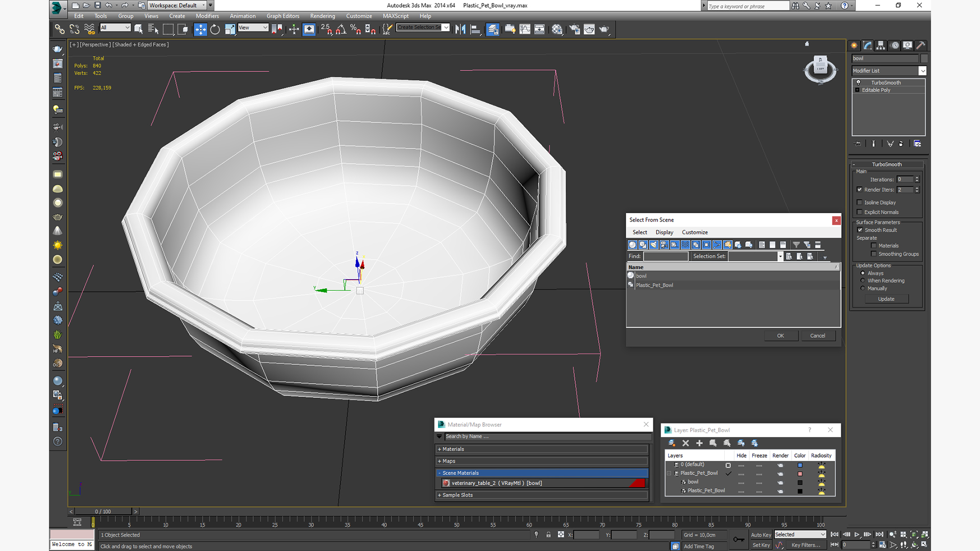Viewport: 980px width, 551px height.
Task: Open the Utilities command panel tab
Action: 921,45
